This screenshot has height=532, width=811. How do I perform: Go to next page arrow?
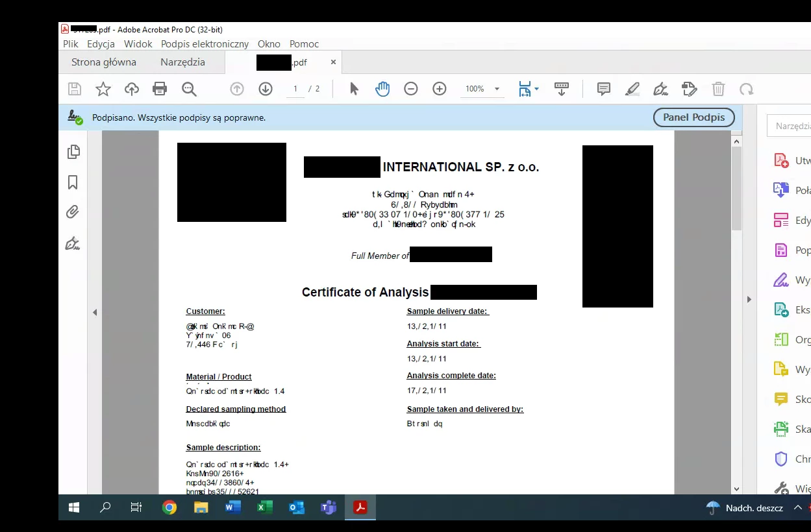pyautogui.click(x=266, y=89)
